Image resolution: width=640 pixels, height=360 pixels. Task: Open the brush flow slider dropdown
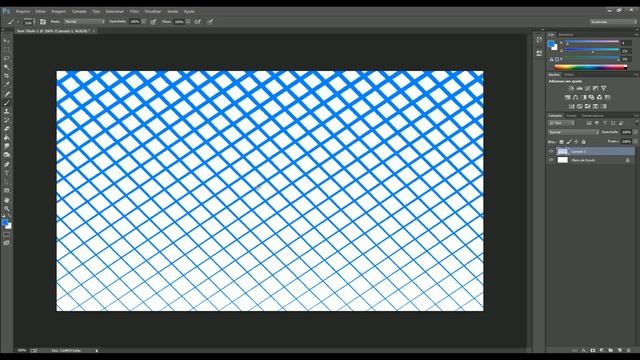(x=188, y=22)
